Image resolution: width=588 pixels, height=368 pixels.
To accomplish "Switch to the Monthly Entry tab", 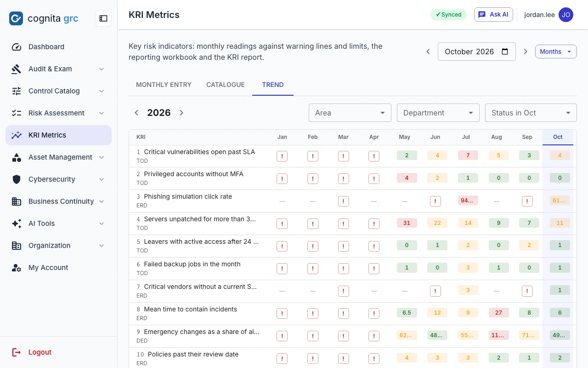I will 164,85.
